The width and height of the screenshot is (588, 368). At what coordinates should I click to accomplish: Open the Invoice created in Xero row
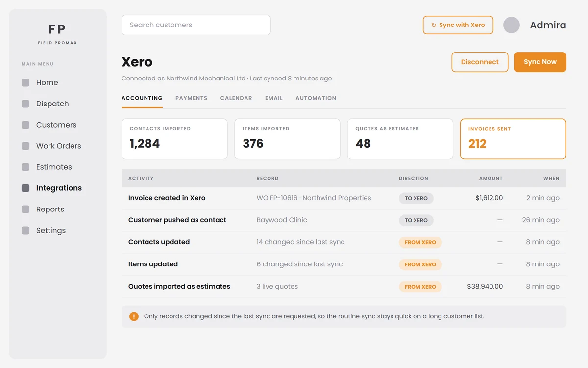(x=344, y=198)
